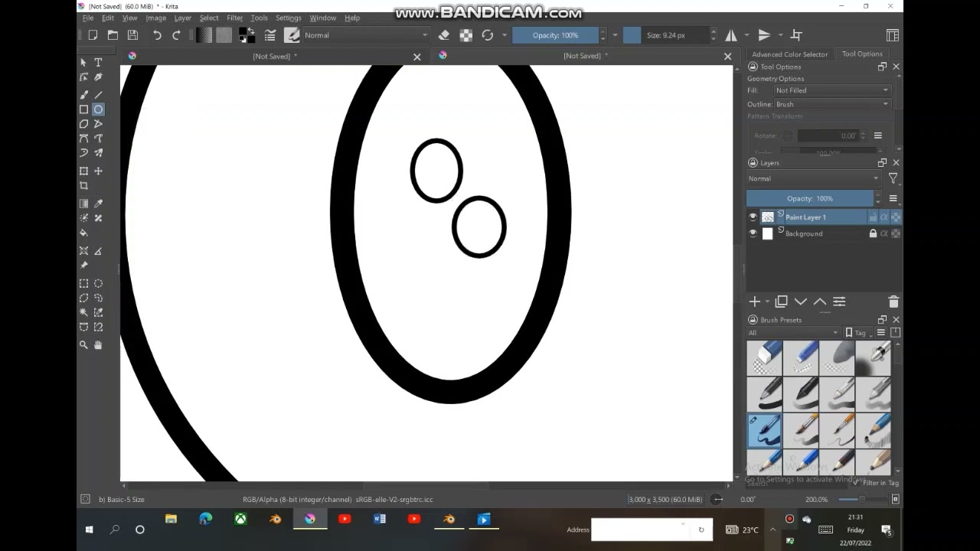The width and height of the screenshot is (980, 551).
Task: Toggle eraser mode
Action: click(x=444, y=35)
